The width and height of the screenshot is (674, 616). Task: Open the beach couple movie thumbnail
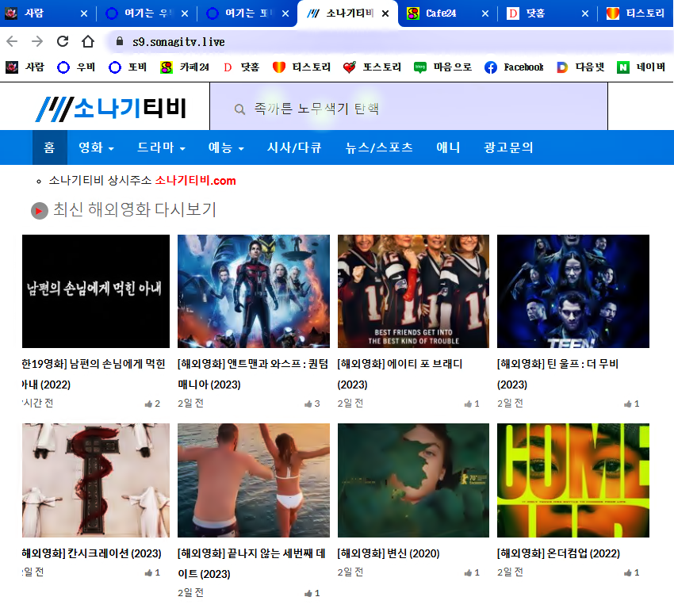254,480
